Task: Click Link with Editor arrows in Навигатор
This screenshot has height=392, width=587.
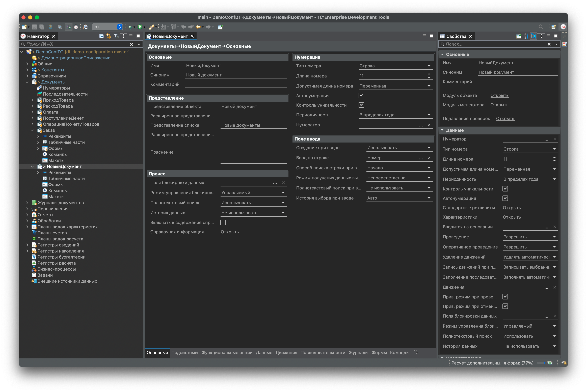Action: click(x=109, y=36)
